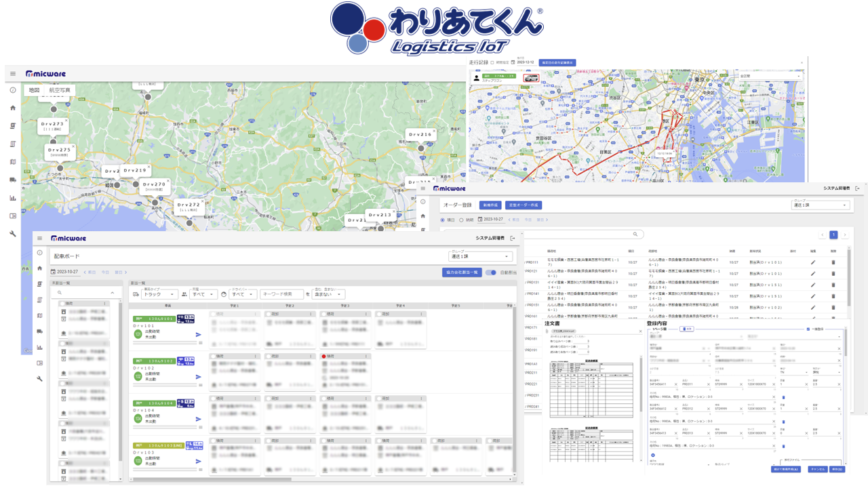Click the wrench settings icon in dispatch sidebar
This screenshot has height=488, width=868.
(40, 379)
